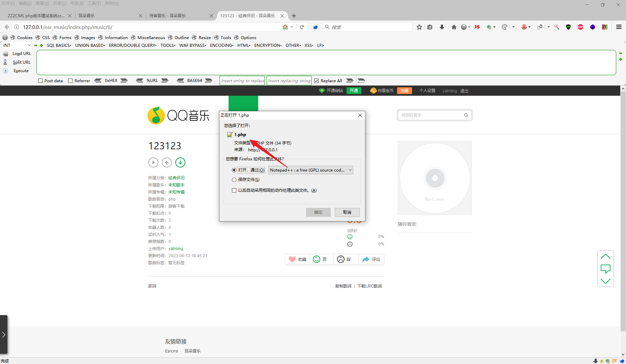Click the 确定 button in the dialog
This screenshot has height=364, width=626.
(318, 212)
